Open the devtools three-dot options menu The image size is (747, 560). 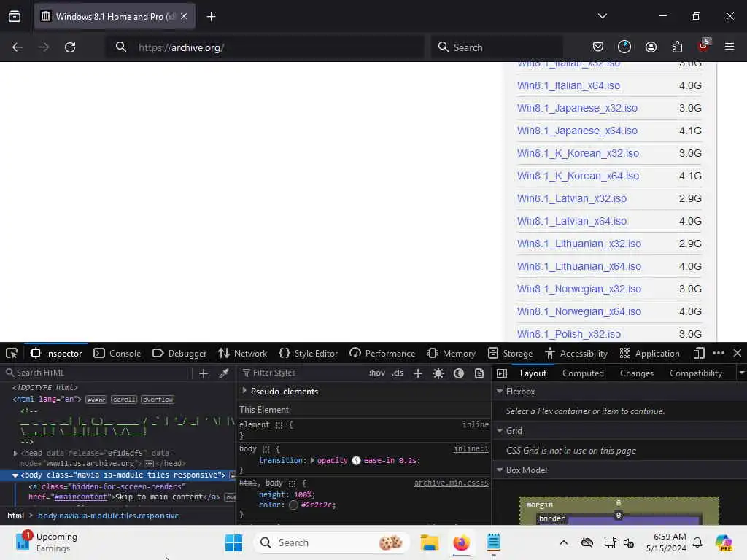pos(719,354)
